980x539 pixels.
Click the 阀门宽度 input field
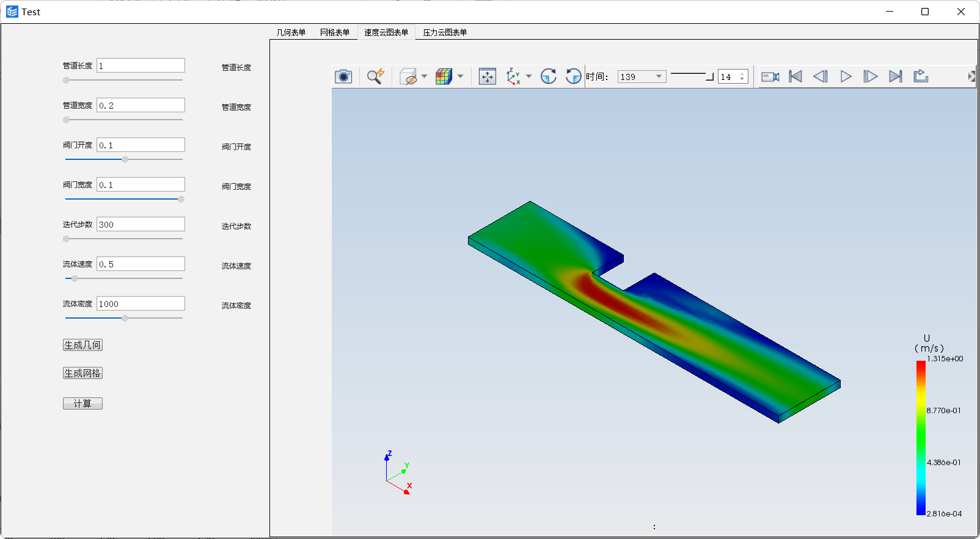coord(141,184)
